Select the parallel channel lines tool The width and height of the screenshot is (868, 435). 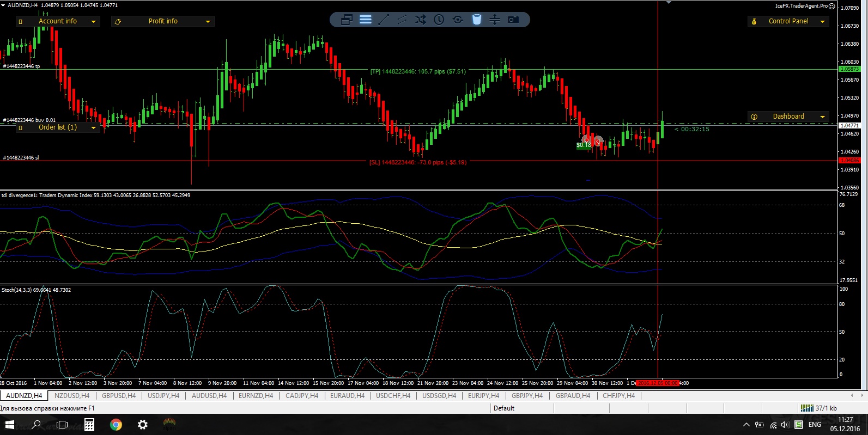pyautogui.click(x=402, y=20)
